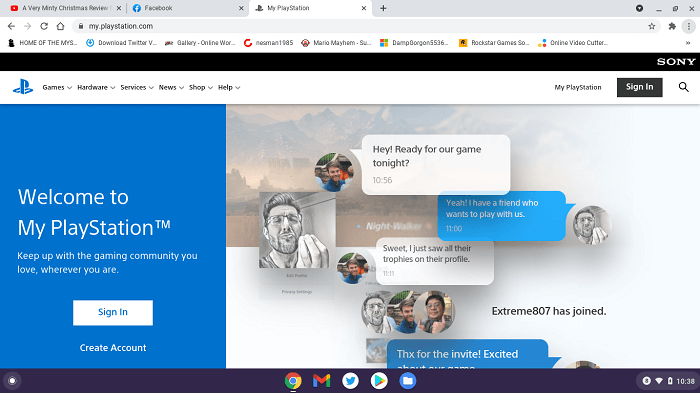
Task: Click the 'Hey! Ready for our game tonight?' bubble
Action: tap(436, 164)
